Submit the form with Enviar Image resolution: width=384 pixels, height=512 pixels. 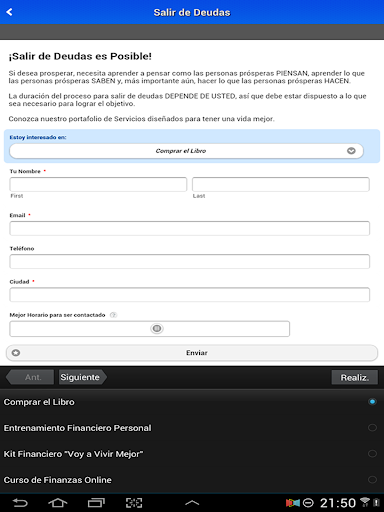tap(192, 353)
